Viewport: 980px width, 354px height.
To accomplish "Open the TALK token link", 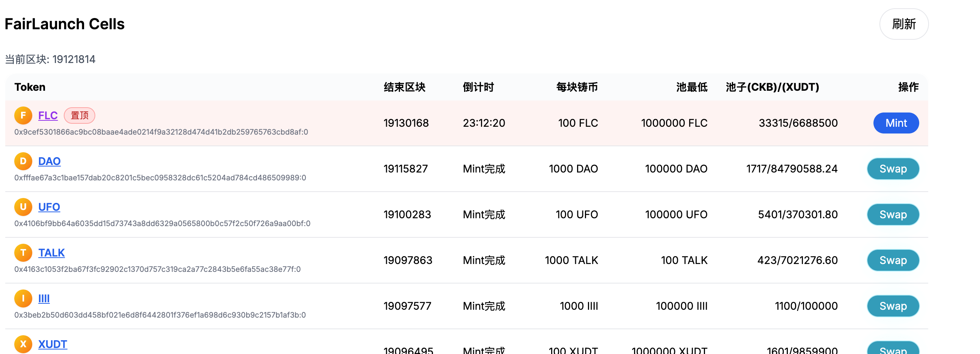I will 51,252.
